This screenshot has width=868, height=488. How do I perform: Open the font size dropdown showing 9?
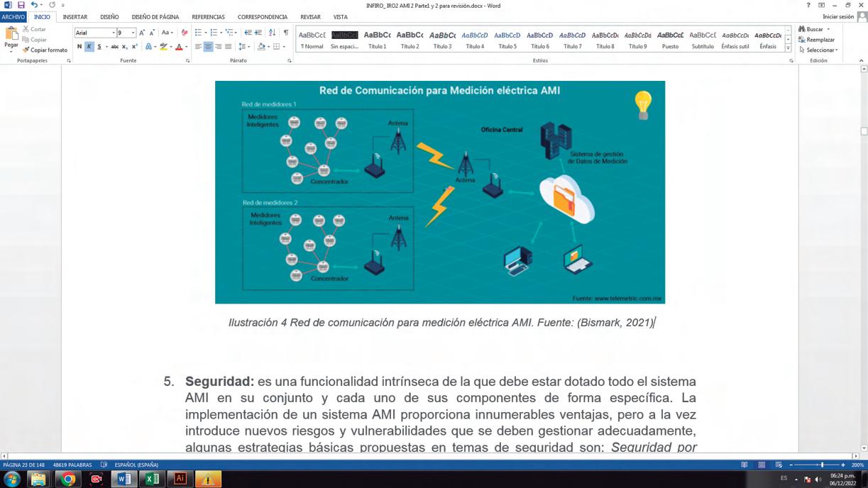(x=133, y=33)
